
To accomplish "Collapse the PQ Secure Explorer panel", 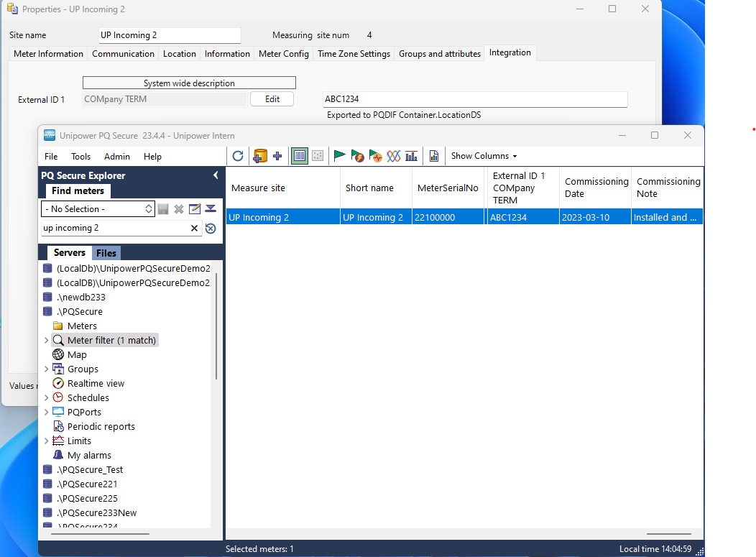I will pyautogui.click(x=216, y=175).
